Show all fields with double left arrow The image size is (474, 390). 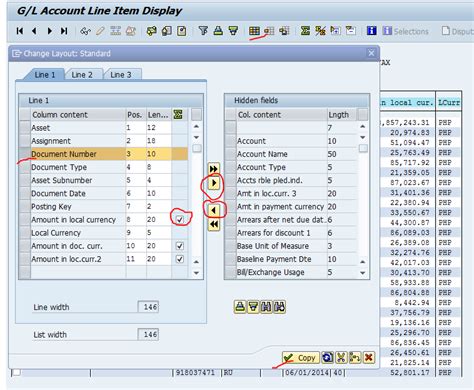(x=214, y=224)
